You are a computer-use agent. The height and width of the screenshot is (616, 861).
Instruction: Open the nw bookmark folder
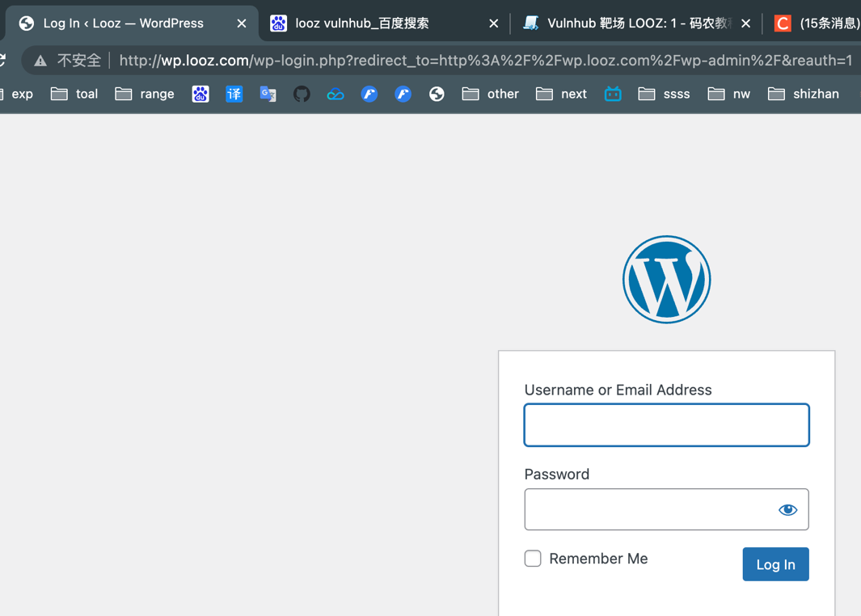click(728, 94)
